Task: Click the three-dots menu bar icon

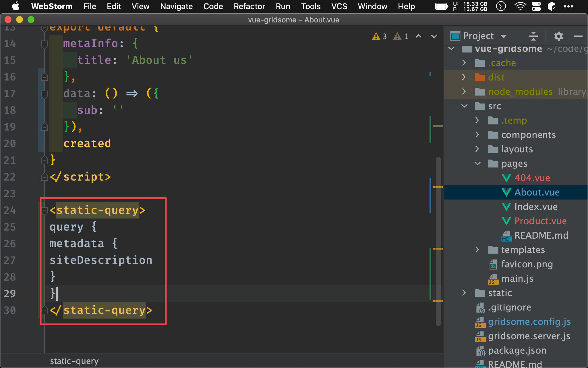Action: point(568,6)
